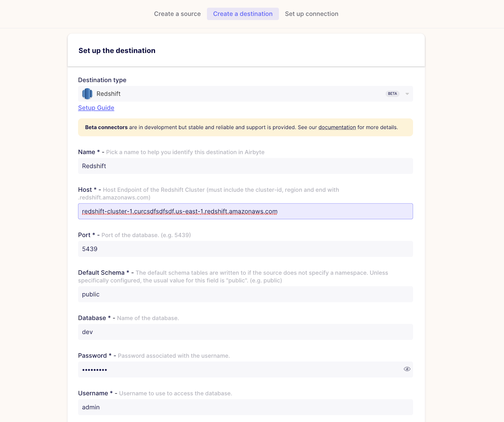Click the Destination type label
Viewport: 504px width, 422px height.
(x=102, y=80)
